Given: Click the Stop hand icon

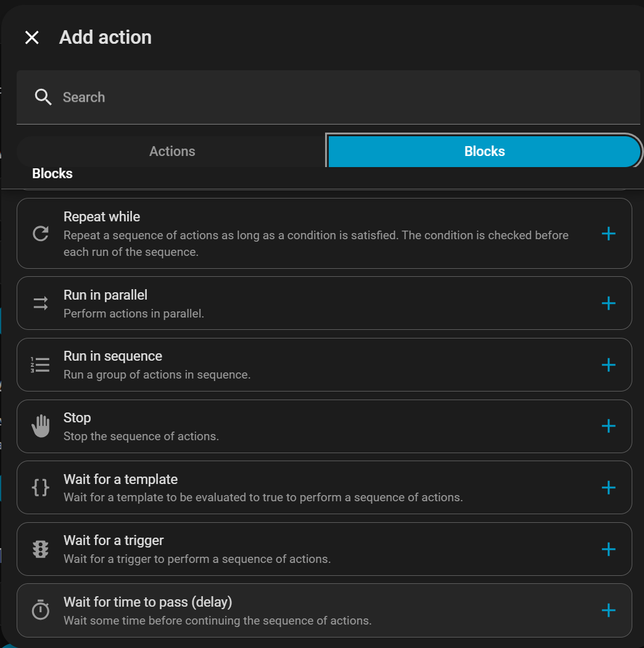Looking at the screenshot, I should [41, 426].
